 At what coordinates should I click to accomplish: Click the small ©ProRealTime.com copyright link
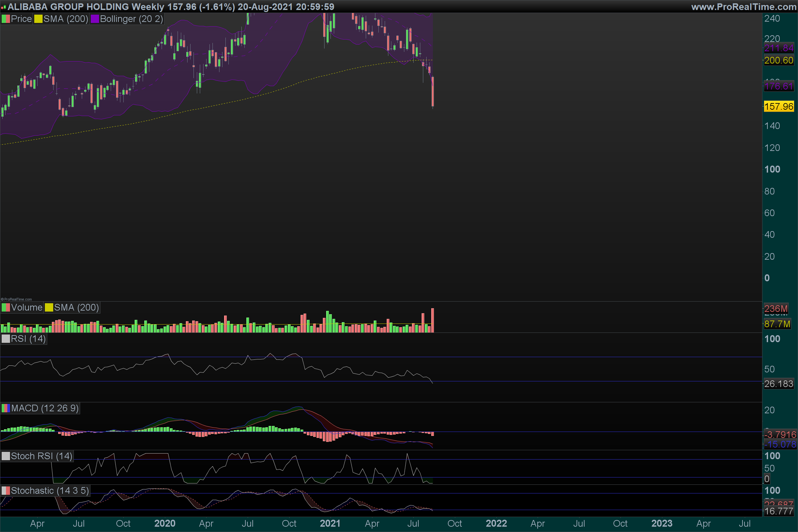pos(16,299)
